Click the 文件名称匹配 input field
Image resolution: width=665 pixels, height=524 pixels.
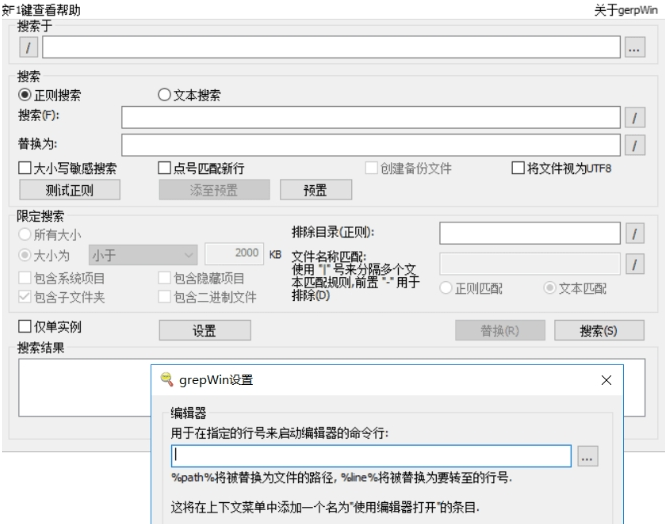coord(530,264)
